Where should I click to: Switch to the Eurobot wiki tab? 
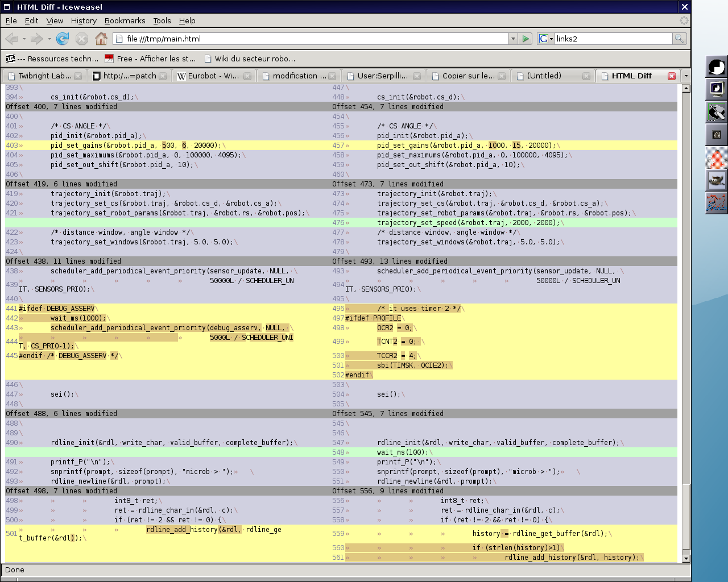(x=213, y=76)
